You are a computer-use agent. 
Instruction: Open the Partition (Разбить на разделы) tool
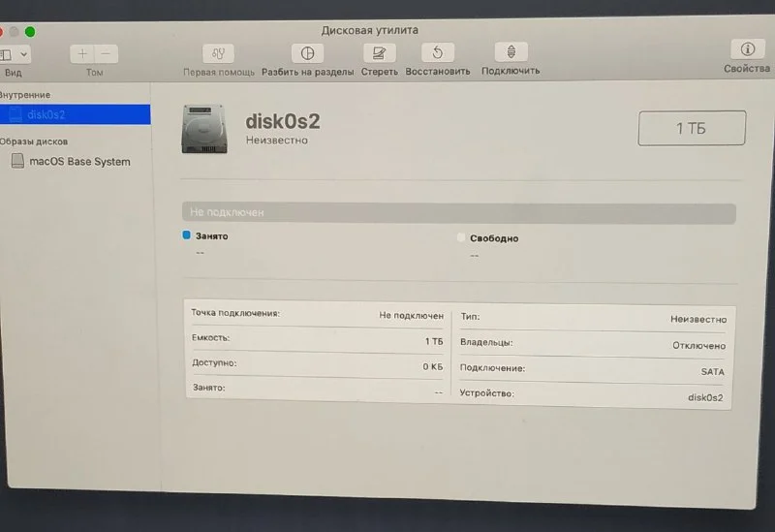pos(306,53)
